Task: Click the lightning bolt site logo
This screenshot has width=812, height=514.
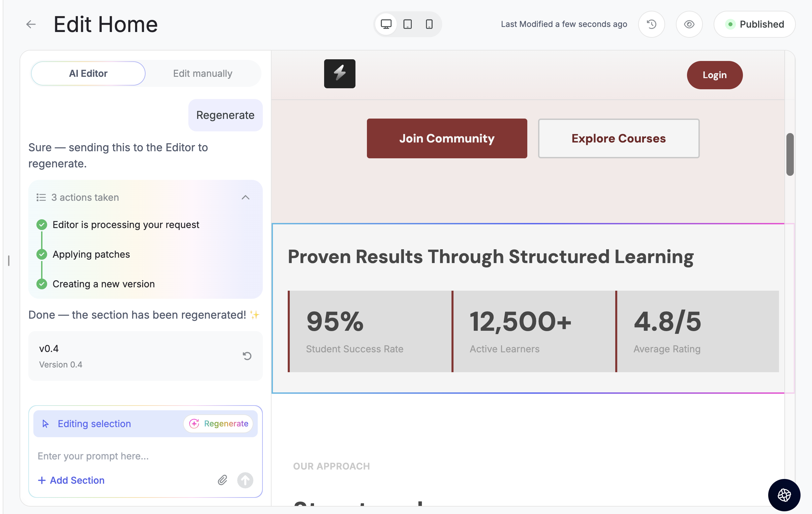Action: [340, 74]
